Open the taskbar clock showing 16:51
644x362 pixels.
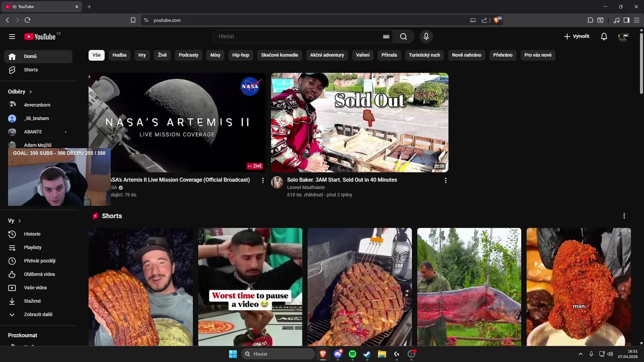[627, 354]
